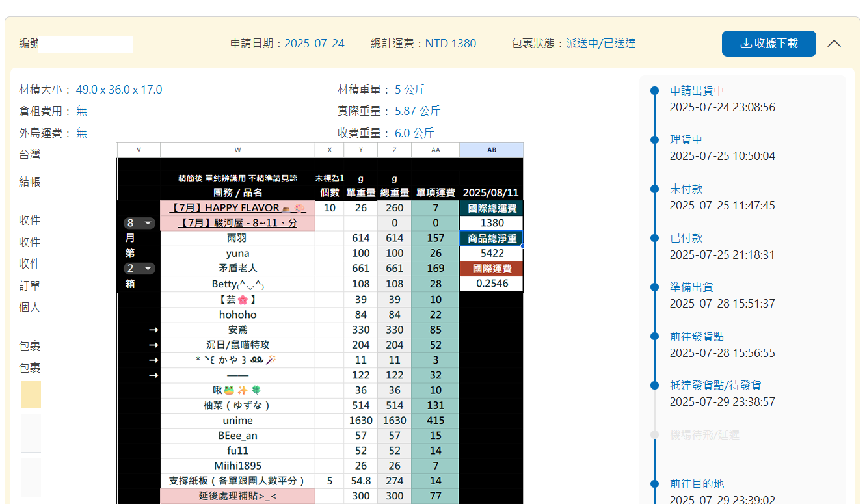This screenshot has width=867, height=504.
Task: Open the box number 2 dropdown chip
Action: [140, 269]
